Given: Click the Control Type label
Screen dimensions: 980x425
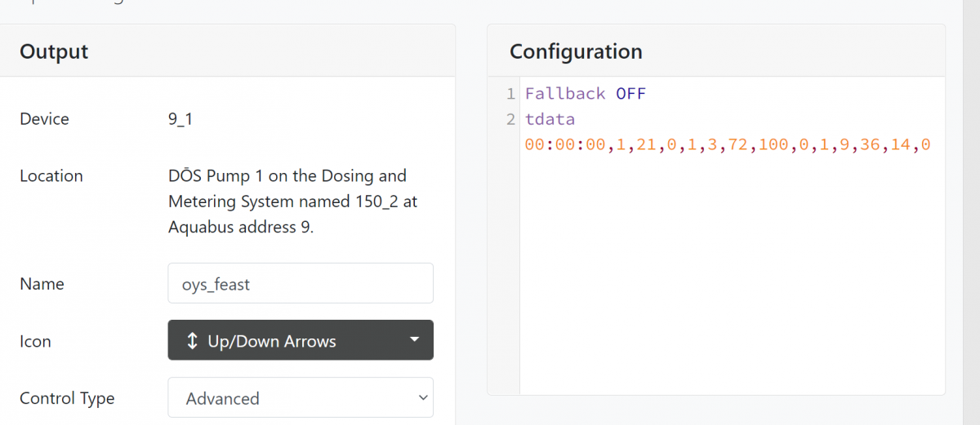Looking at the screenshot, I should point(67,398).
